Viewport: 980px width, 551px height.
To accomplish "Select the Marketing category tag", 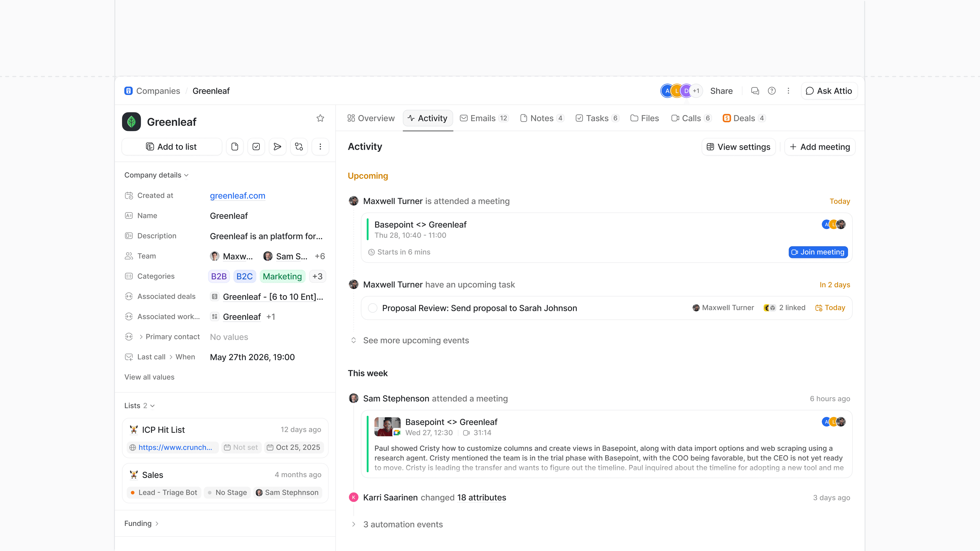I will pos(282,277).
